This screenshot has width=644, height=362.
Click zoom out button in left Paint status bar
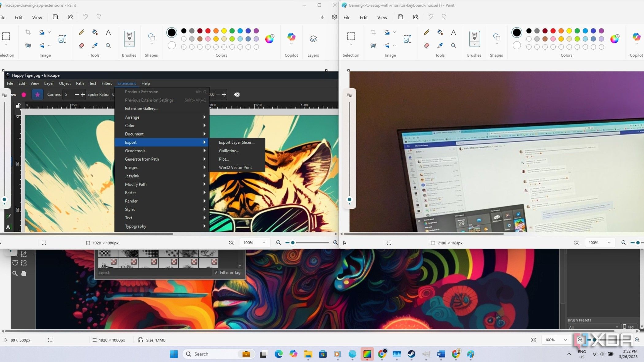(278, 243)
